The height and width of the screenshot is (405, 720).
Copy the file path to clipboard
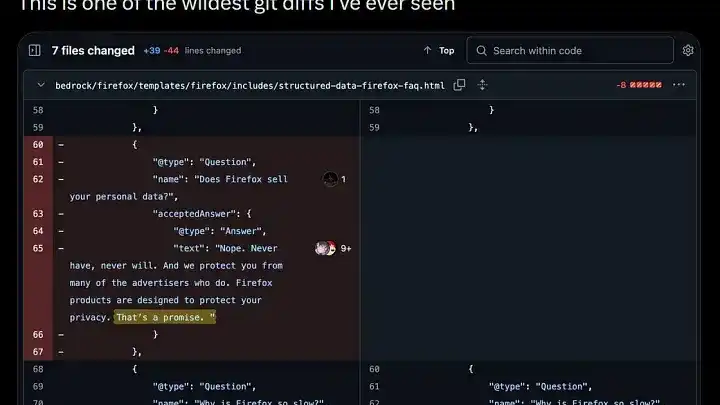click(460, 85)
